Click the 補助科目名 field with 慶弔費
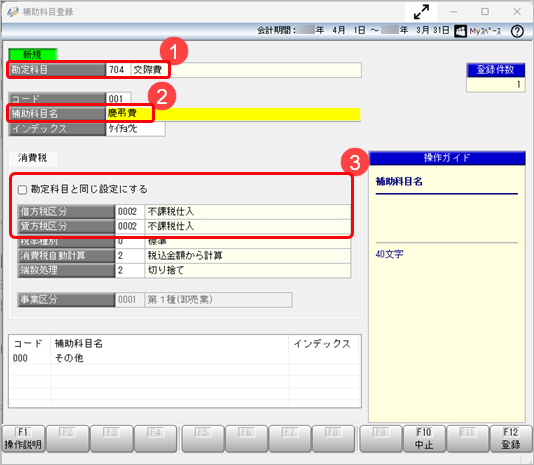The width and height of the screenshot is (534, 465). [x=233, y=114]
